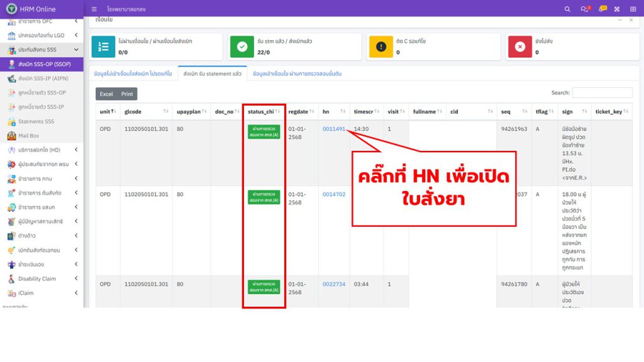
Task: Click the fullscreen expand icon
Action: 616,9
